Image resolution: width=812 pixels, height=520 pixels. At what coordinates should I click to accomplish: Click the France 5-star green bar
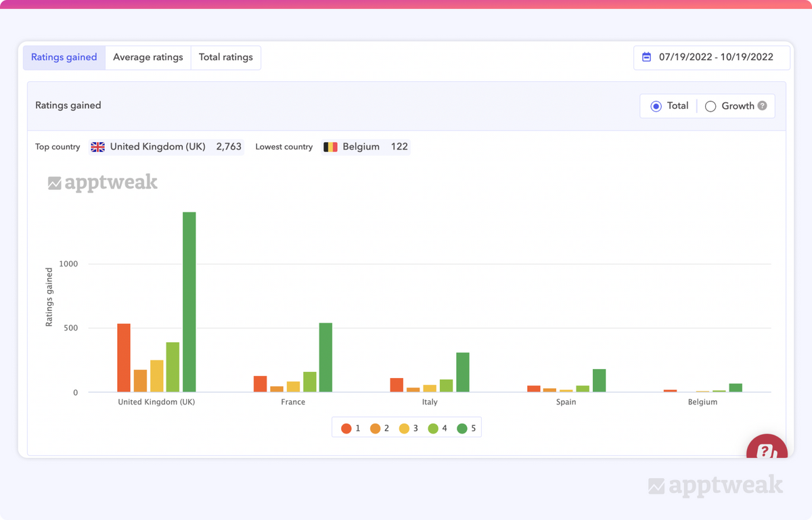click(x=325, y=358)
